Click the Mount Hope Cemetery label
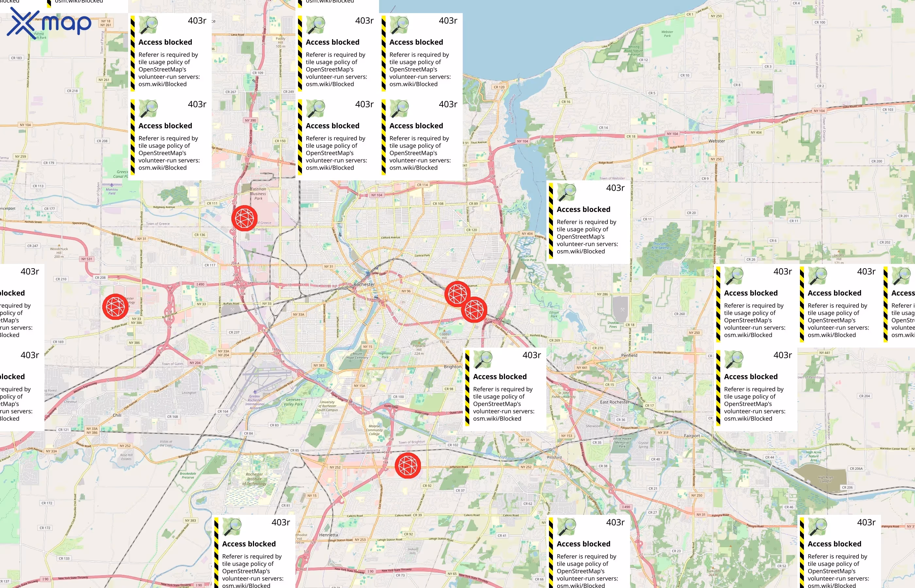 (357, 356)
